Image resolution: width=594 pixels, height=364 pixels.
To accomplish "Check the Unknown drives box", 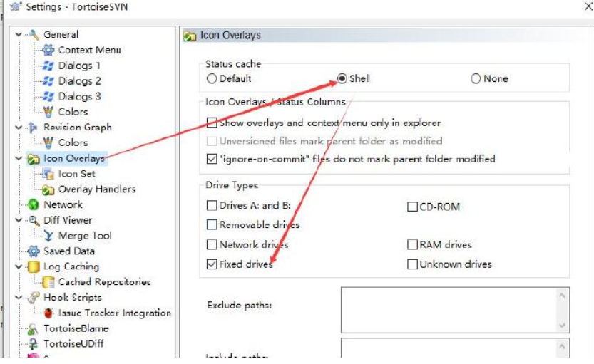I will (x=412, y=264).
